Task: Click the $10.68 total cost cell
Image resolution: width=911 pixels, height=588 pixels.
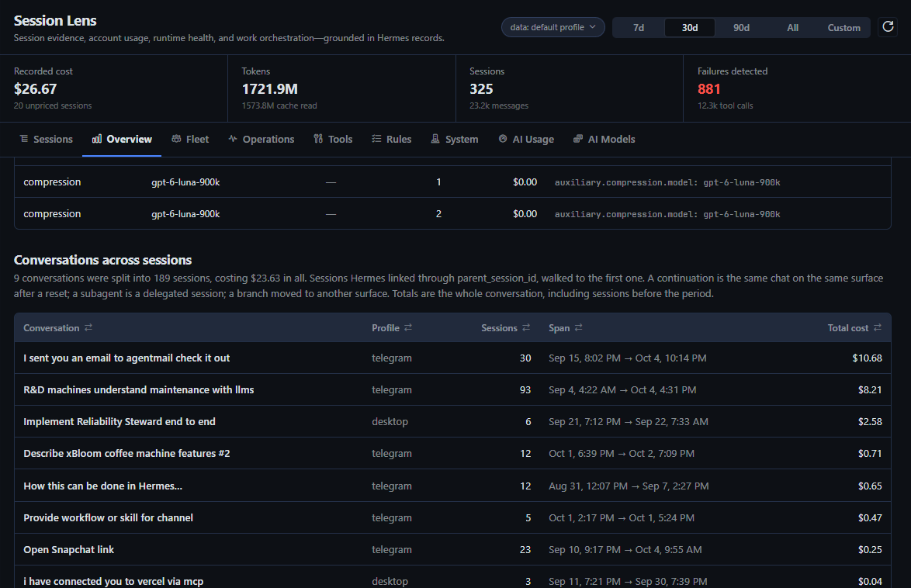Action: tap(867, 358)
